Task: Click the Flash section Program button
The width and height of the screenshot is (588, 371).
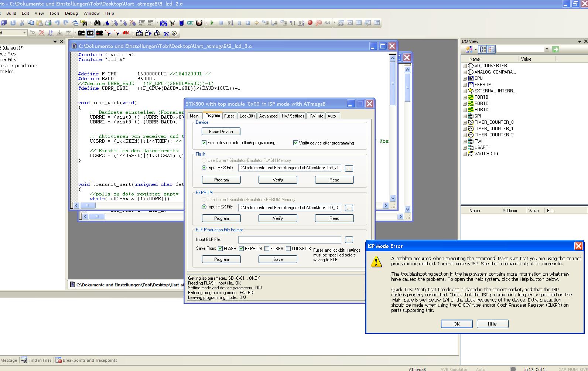Action: pyautogui.click(x=221, y=180)
